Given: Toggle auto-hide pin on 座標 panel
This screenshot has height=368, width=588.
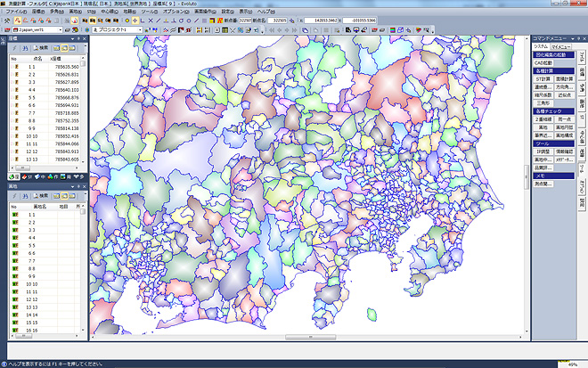Looking at the screenshot, I should (78, 38).
